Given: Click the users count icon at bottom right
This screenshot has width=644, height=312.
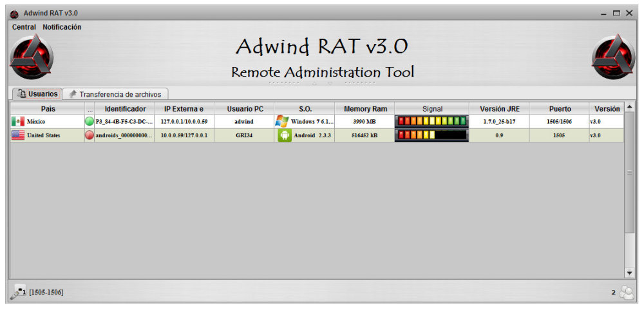Looking at the screenshot, I should pos(626,293).
